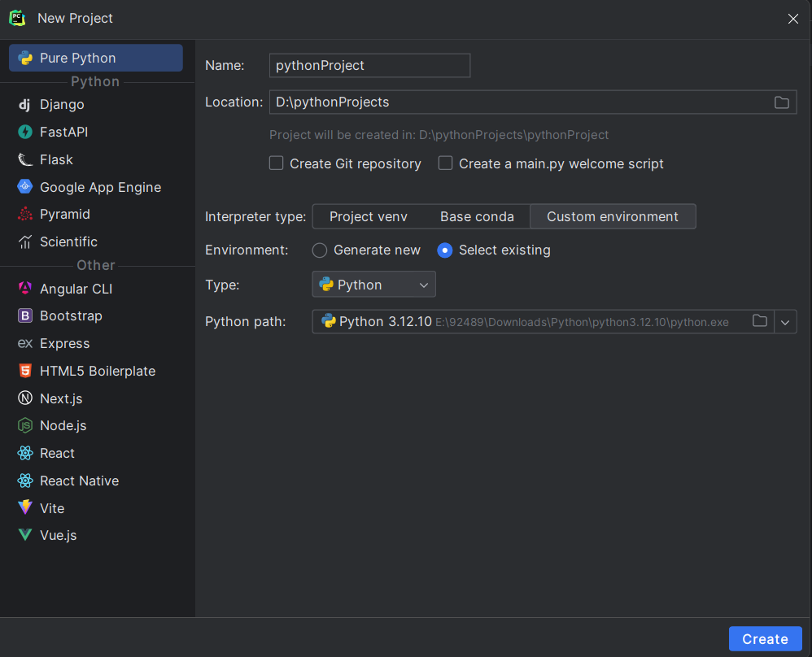This screenshot has height=657, width=812.
Task: Switch to Base conda interpreter type
Action: pyautogui.click(x=477, y=216)
